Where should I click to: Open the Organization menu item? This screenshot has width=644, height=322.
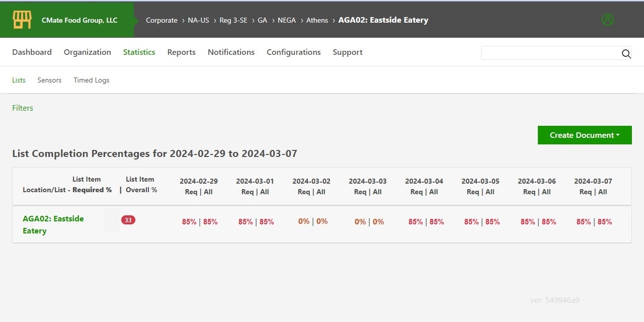(87, 52)
